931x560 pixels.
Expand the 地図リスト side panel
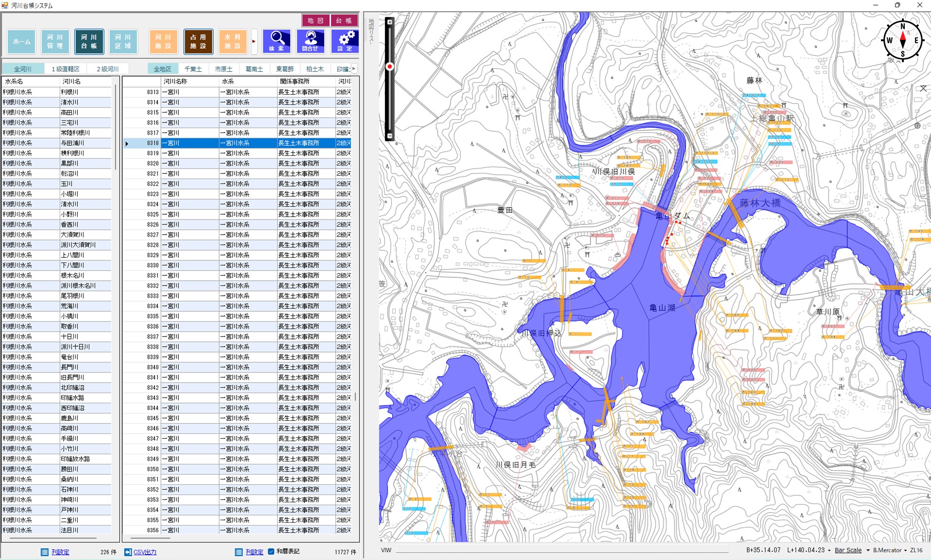371,32
